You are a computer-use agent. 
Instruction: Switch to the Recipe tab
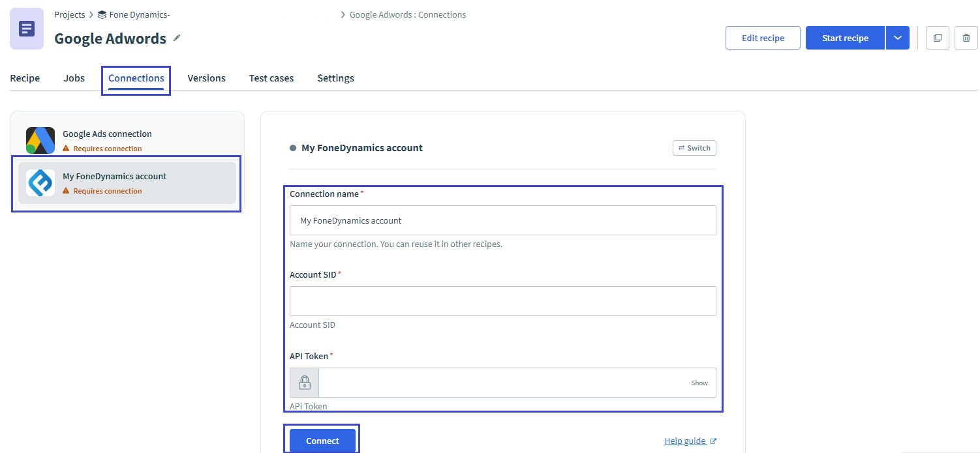25,78
